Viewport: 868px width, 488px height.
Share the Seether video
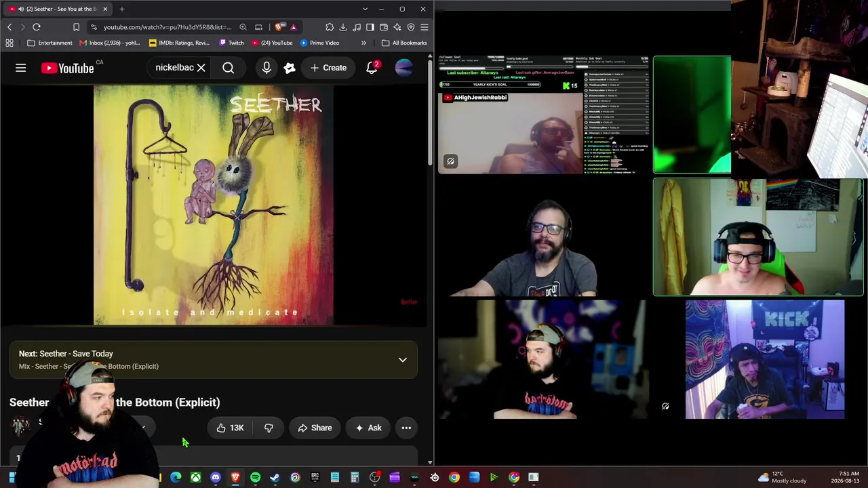315,428
